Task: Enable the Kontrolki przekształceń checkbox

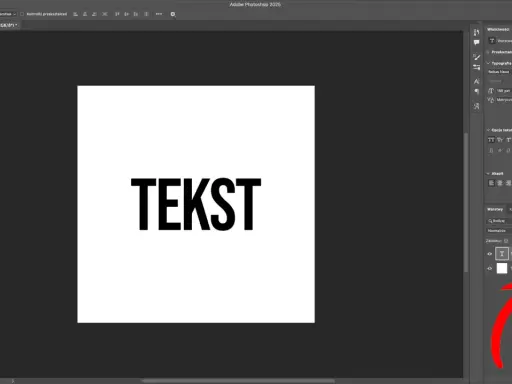Action: (22, 14)
